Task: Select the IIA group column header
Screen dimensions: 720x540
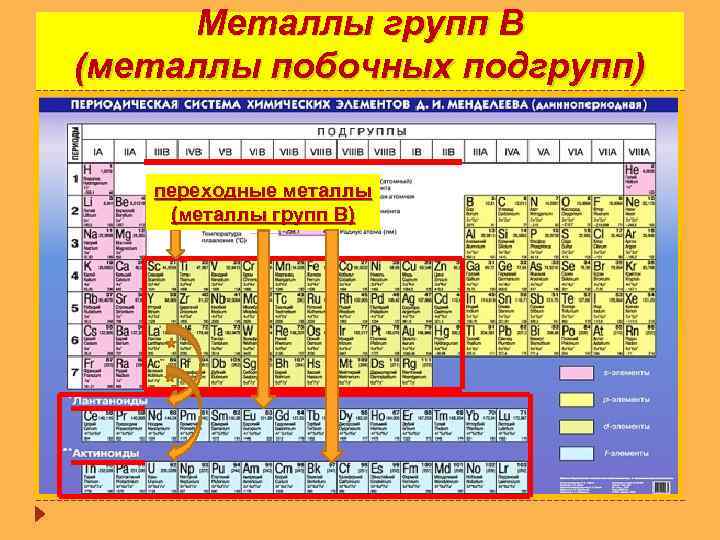Action: coord(130,152)
